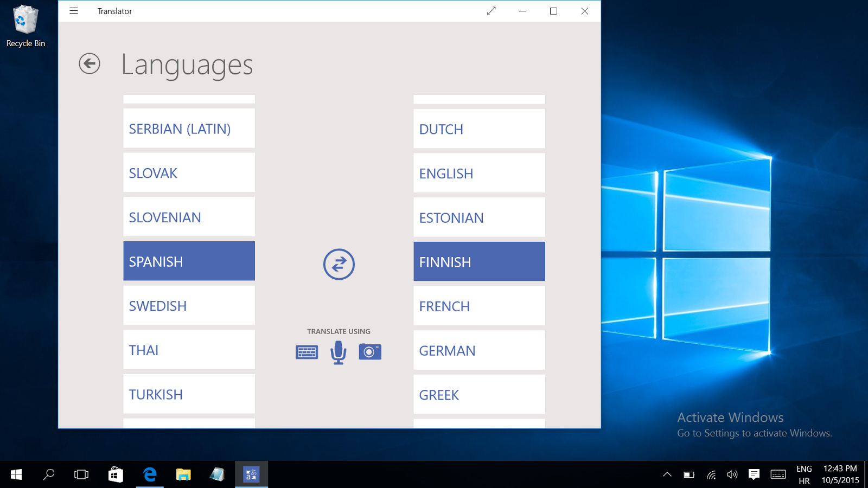Click the swap languages arrow icon

click(x=339, y=264)
